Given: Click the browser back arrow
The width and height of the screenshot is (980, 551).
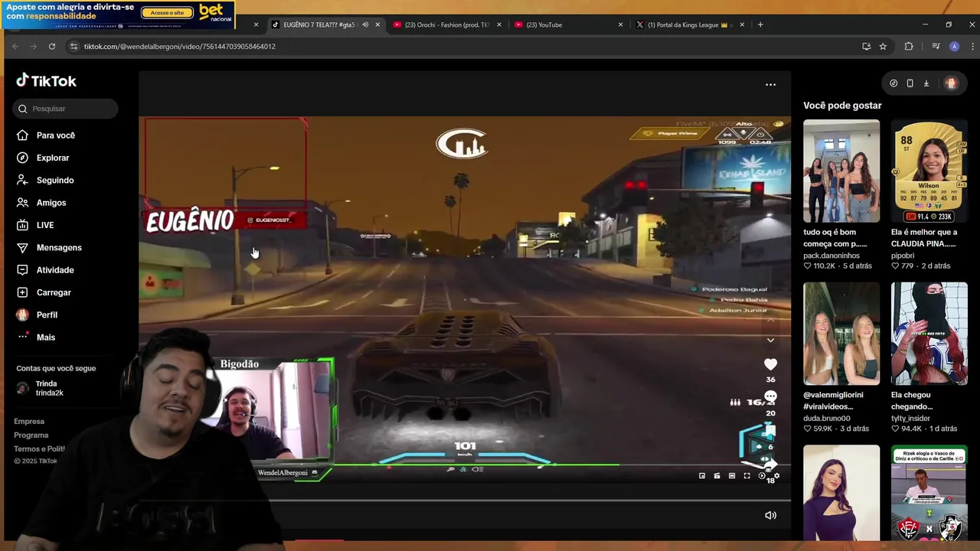Looking at the screenshot, I should 15,47.
